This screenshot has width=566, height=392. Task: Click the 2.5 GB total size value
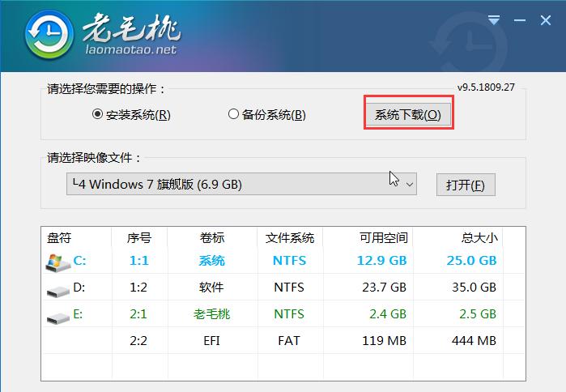(x=478, y=313)
